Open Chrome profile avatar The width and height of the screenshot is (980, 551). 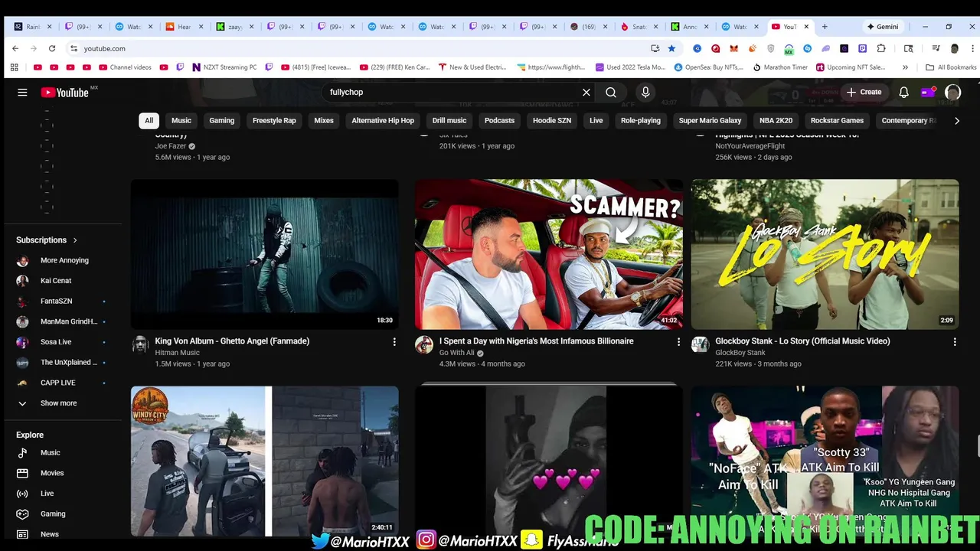tap(954, 48)
